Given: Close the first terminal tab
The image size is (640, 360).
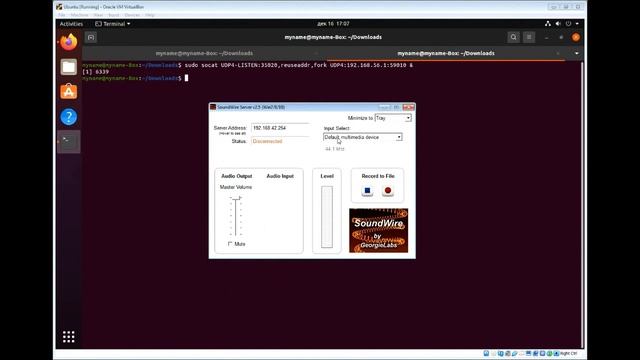Looking at the screenshot, I should click(x=316, y=53).
